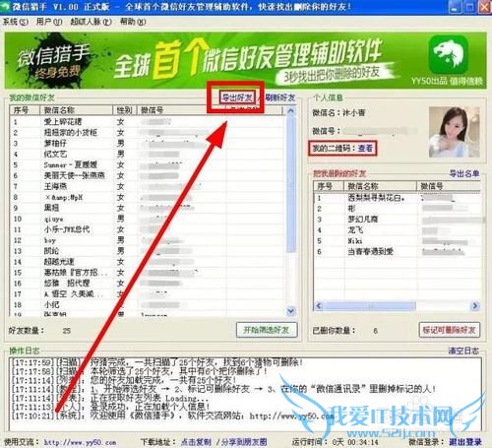The width and height of the screenshot is (492, 448).
Task: Select friend row 美丽天使--张燕燕
Action: point(148,175)
